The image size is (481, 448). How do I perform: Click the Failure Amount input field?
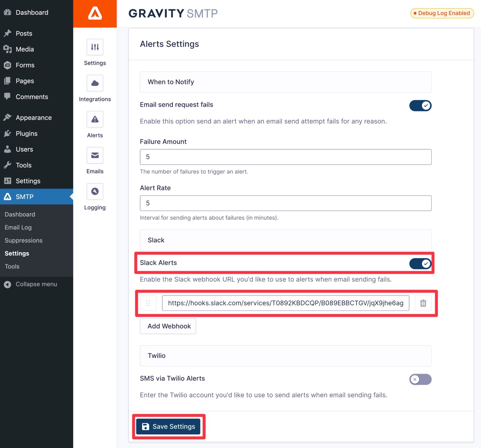(x=286, y=157)
